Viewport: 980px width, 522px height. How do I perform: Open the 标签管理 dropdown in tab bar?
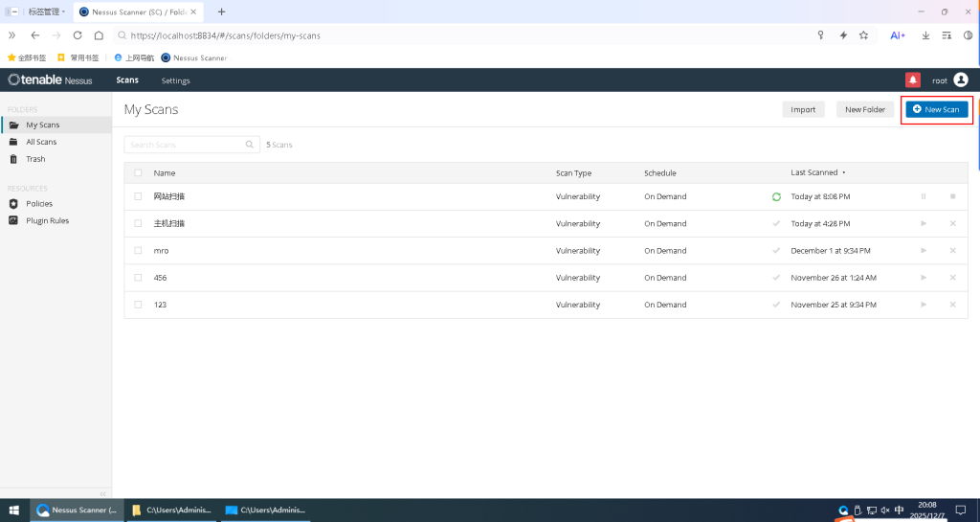[46, 11]
